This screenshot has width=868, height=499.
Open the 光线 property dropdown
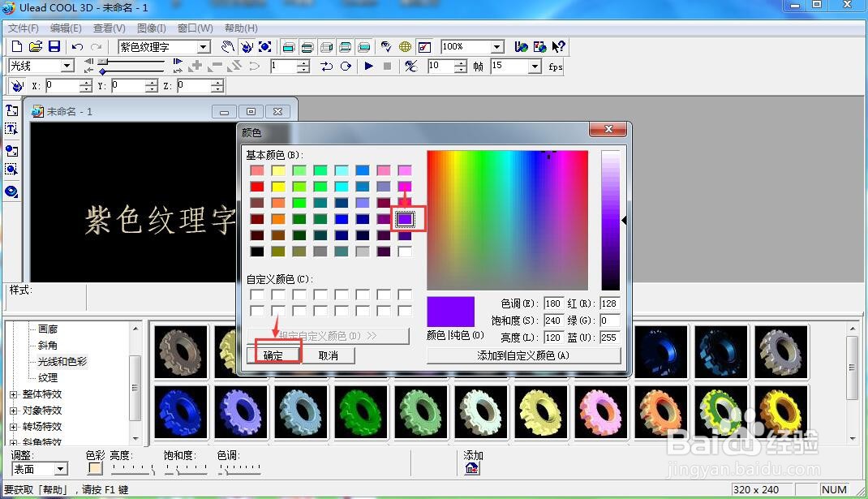pos(67,66)
